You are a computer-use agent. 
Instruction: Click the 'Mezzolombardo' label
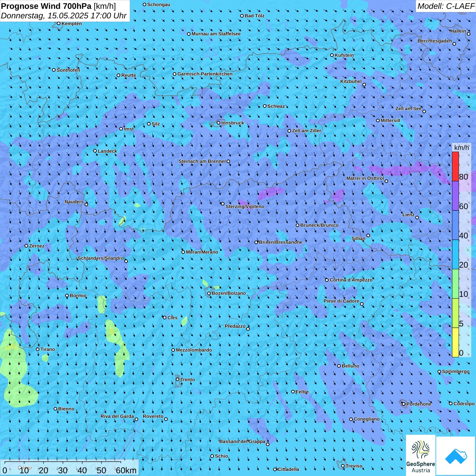(x=194, y=350)
